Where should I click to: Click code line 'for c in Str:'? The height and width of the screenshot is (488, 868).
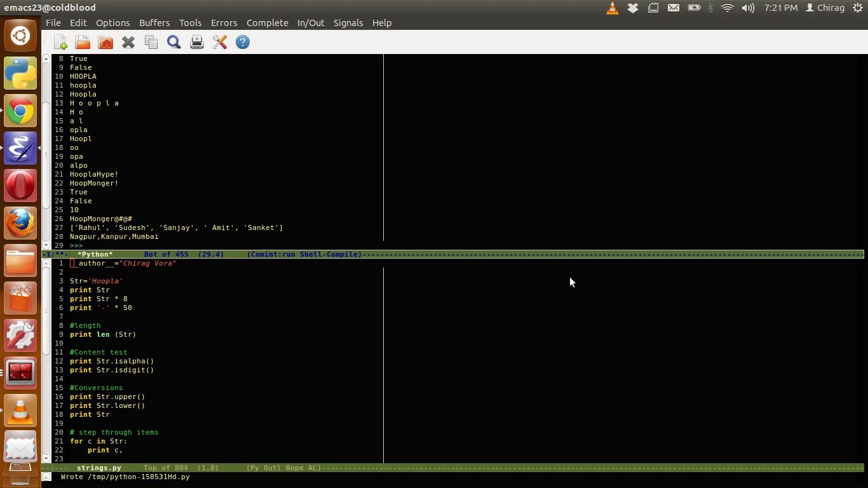[x=98, y=441]
